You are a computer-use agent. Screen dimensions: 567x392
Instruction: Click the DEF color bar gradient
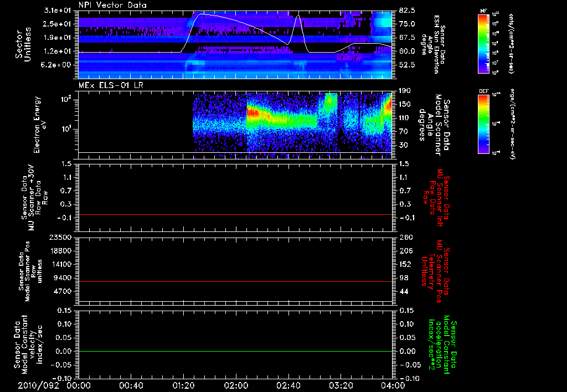(x=483, y=124)
